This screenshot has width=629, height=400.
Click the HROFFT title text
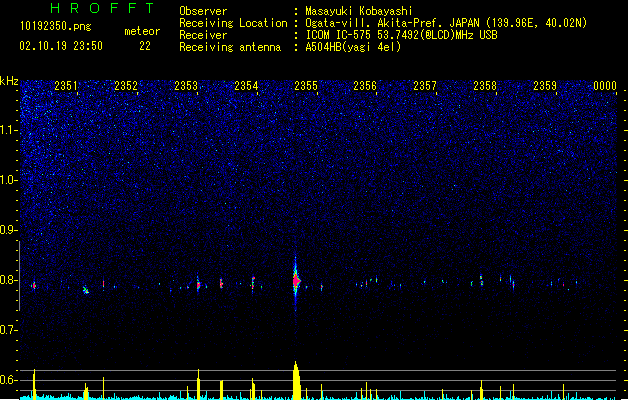(x=102, y=8)
